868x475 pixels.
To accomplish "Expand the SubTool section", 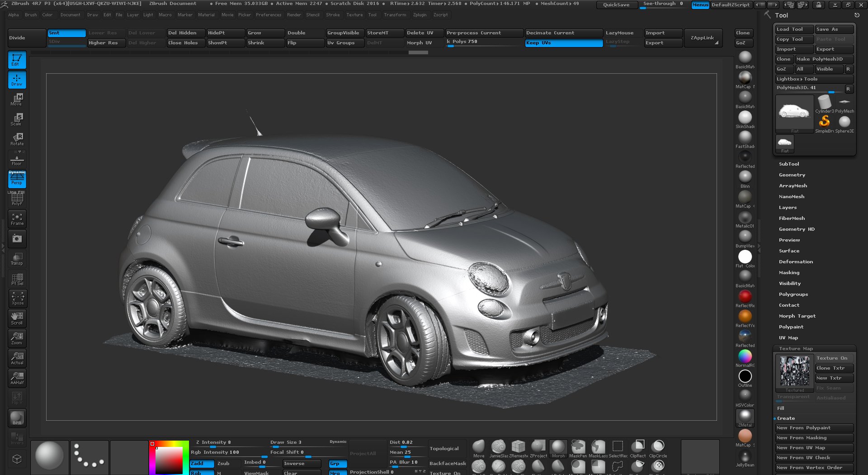I will 789,164.
